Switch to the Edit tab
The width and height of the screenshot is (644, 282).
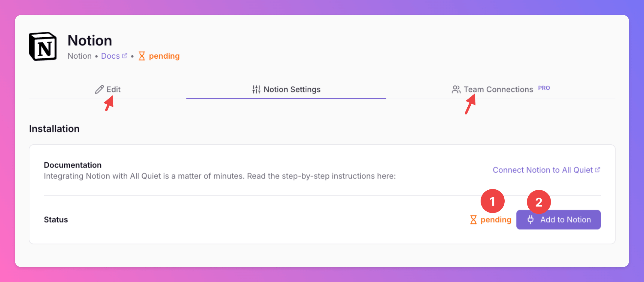108,89
